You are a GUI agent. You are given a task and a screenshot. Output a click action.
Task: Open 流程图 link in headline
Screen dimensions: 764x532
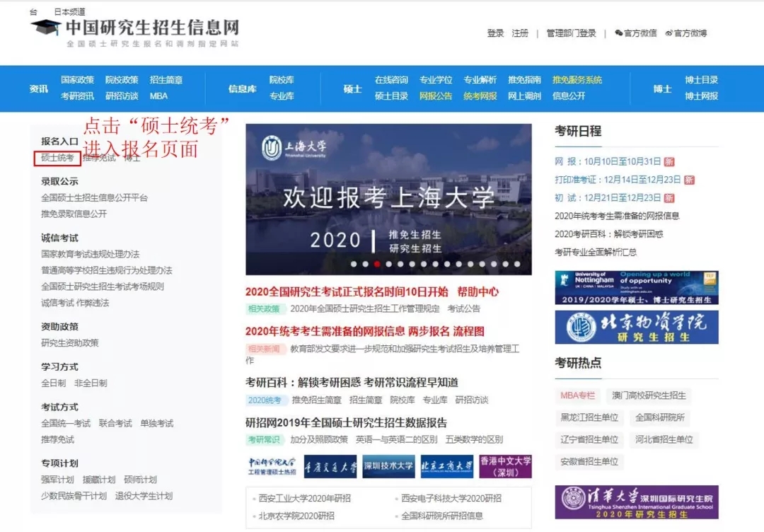point(469,331)
